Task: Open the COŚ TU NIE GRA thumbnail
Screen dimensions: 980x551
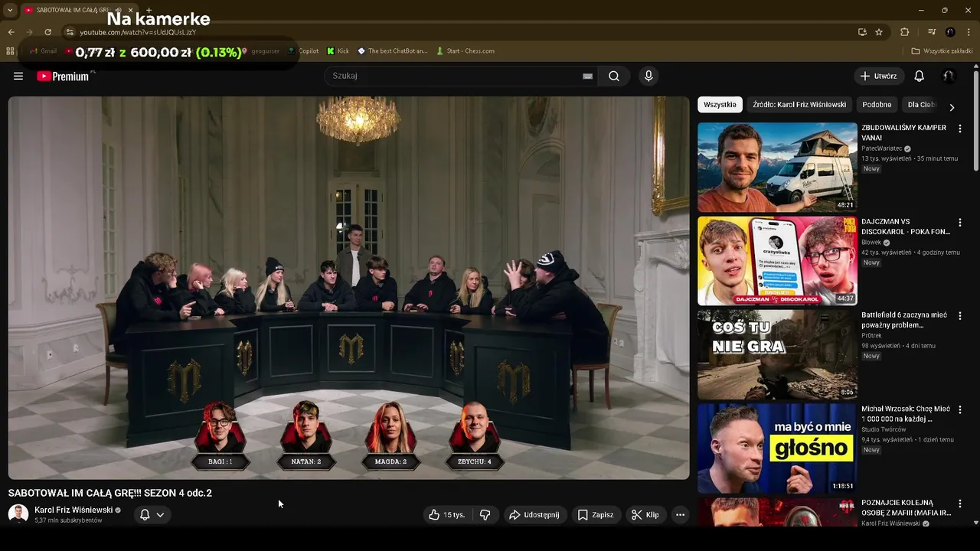Action: [777, 355]
